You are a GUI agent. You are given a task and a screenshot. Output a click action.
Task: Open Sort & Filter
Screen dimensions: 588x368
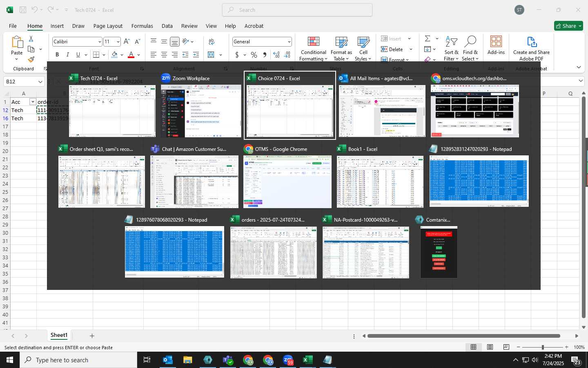451,49
